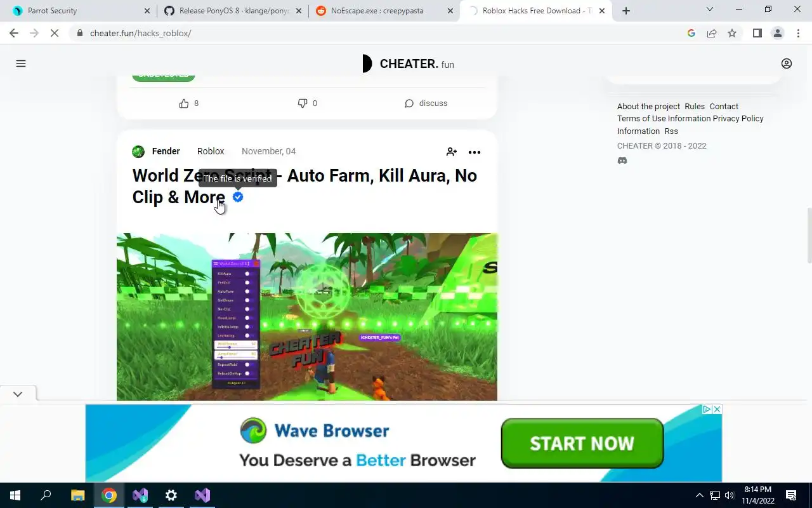Open the volume control in system tray
812x508 pixels.
[x=730, y=495]
